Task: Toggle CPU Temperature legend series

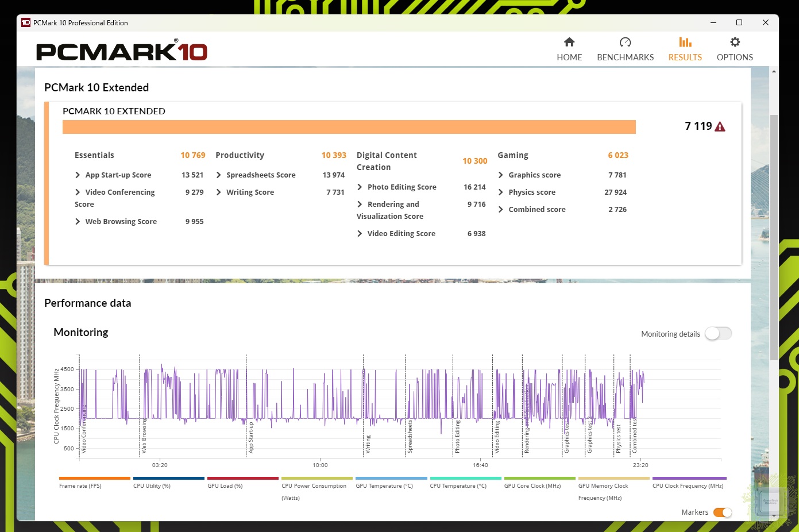Action: tap(465, 483)
